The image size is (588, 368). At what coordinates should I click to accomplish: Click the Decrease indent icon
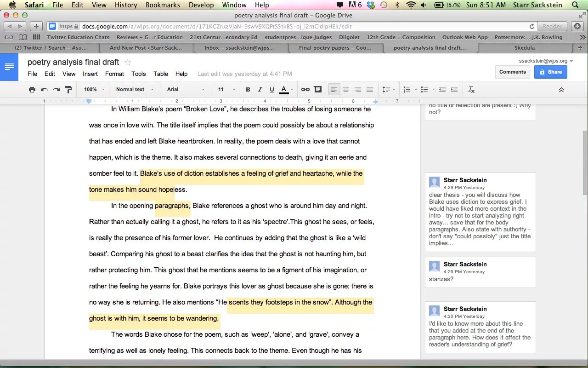(442, 90)
